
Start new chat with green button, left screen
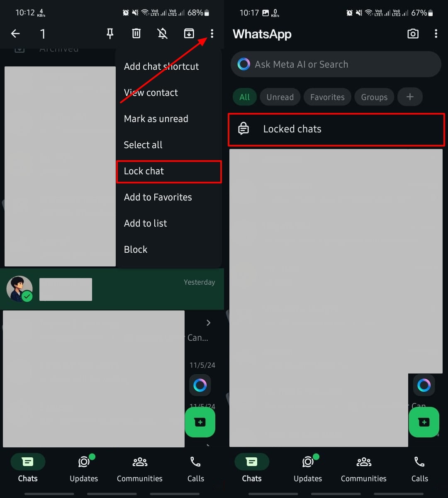coord(200,422)
